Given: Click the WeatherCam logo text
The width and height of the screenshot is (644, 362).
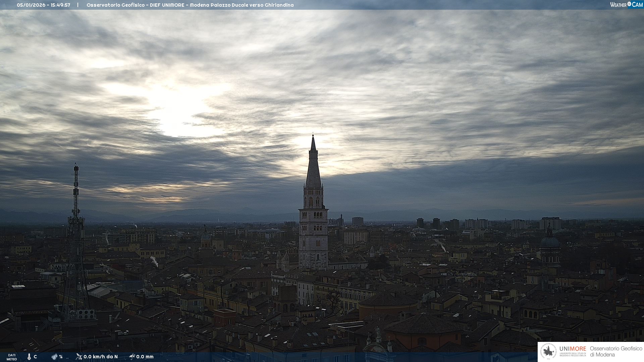Looking at the screenshot, I should pos(626,4).
